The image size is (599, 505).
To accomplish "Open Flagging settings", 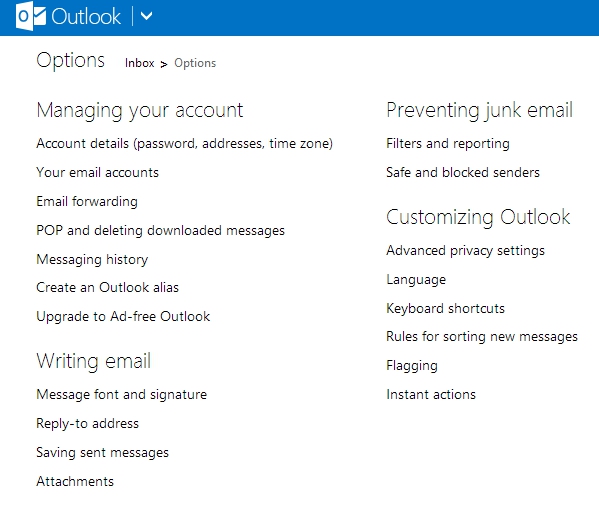I will click(412, 366).
